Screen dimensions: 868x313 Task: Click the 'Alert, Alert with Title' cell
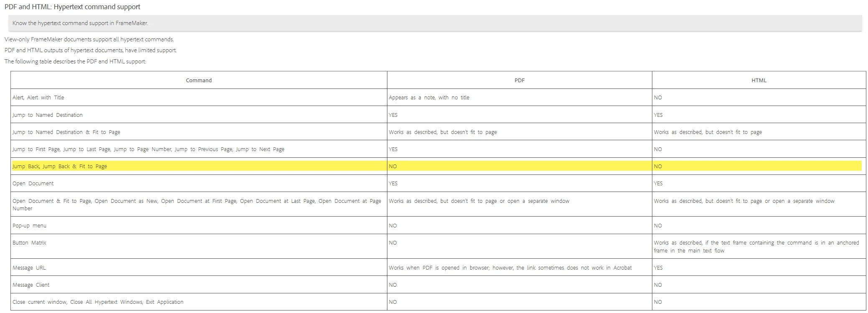(199, 97)
